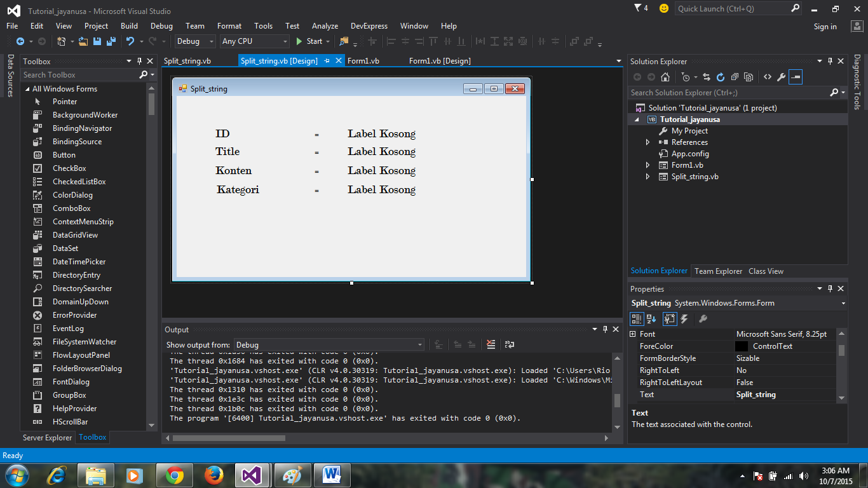Open the Properties icon (wrench) in Solution Explorer
Screen dimensions: 868x488
pos(780,76)
